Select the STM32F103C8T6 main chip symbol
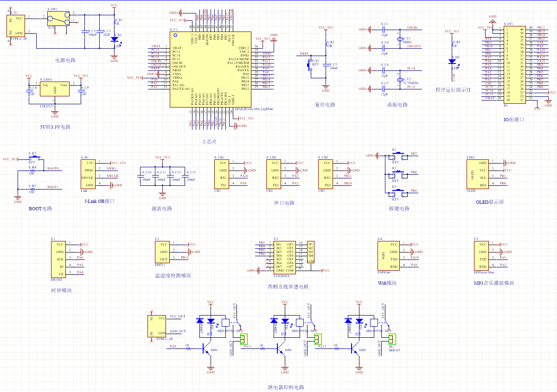This screenshot has height=392, width=557. coord(211,70)
